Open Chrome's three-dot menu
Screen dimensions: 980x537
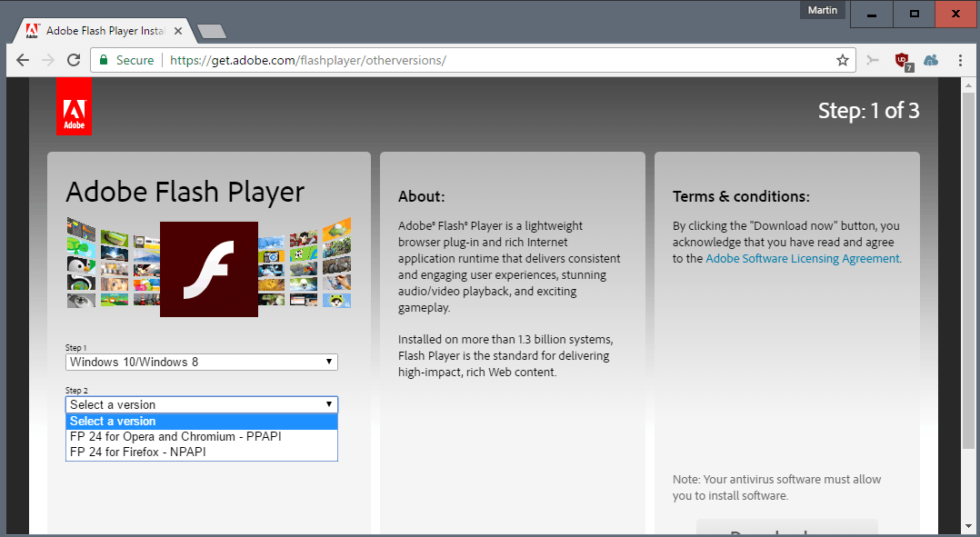coord(960,60)
